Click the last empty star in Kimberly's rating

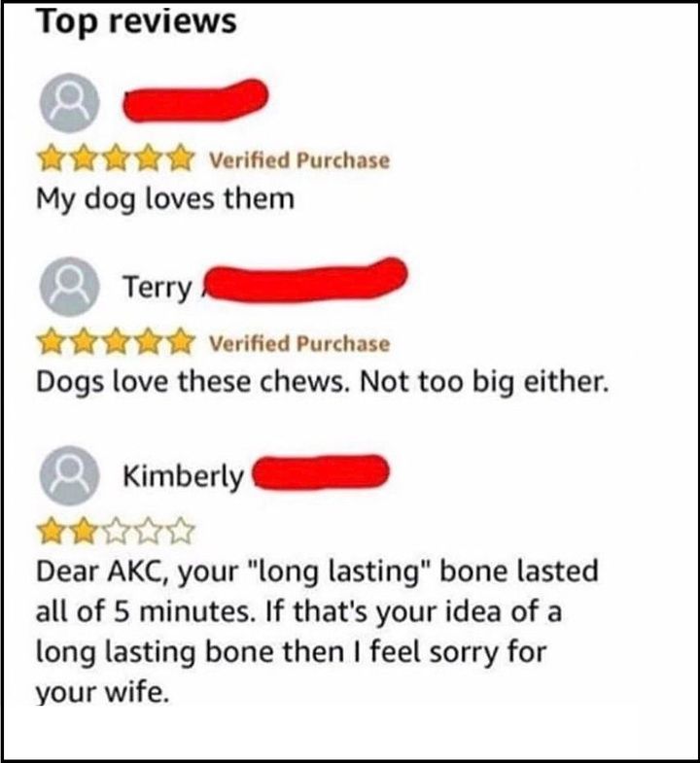[x=180, y=532]
